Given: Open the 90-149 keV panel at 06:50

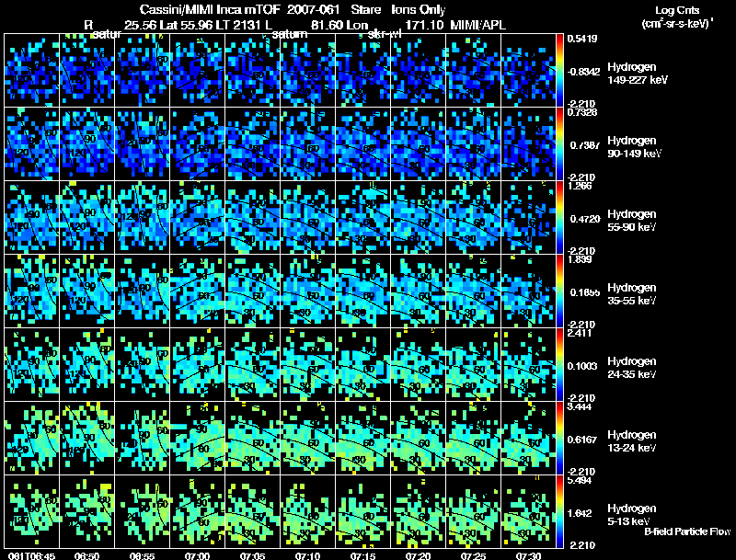Looking at the screenshot, I should coord(86,144).
